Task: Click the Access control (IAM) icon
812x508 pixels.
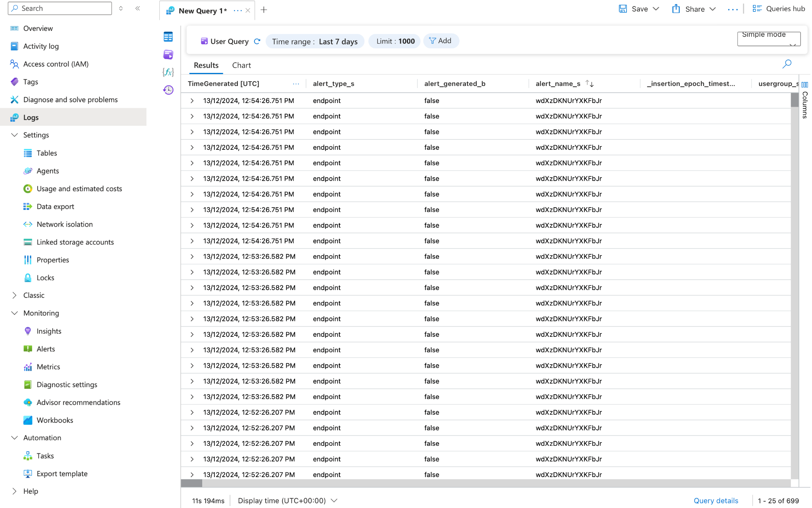Action: click(14, 64)
